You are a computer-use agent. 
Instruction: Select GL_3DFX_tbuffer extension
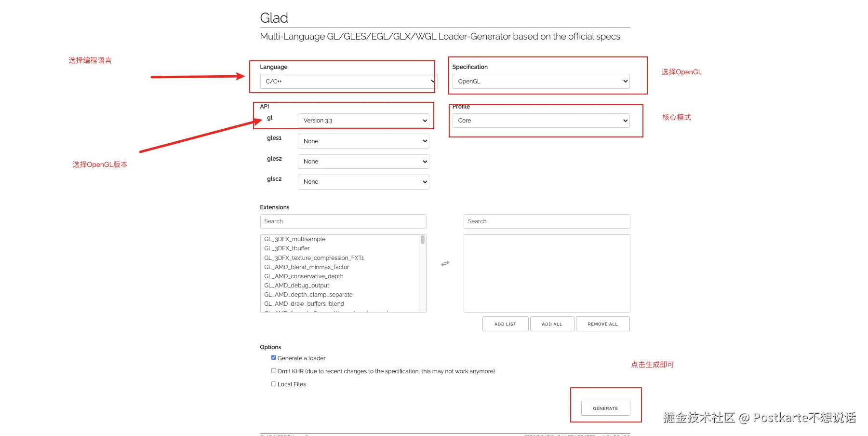point(287,248)
